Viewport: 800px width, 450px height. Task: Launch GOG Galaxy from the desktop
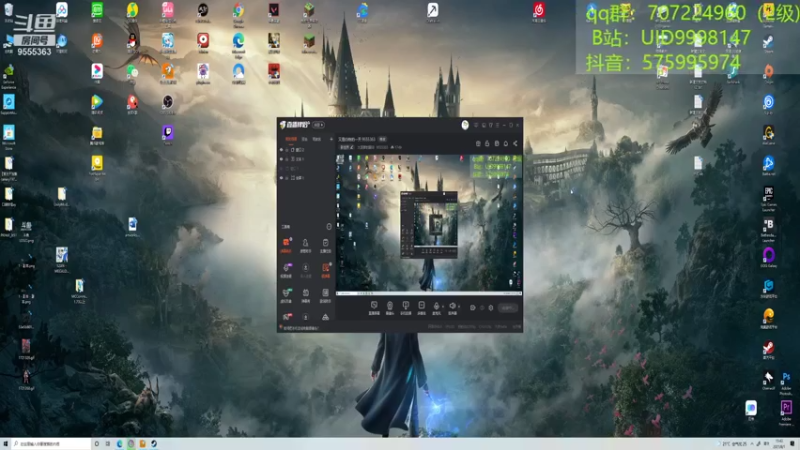click(x=769, y=254)
